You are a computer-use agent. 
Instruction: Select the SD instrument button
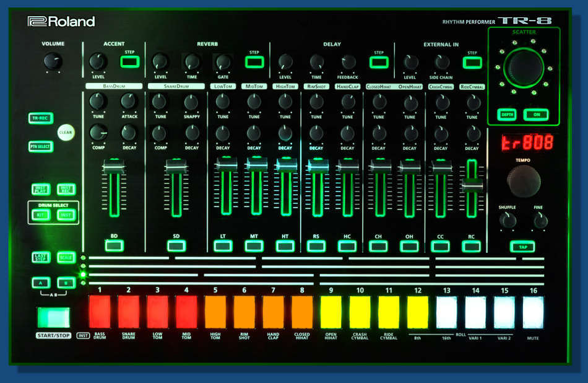pyautogui.click(x=176, y=246)
